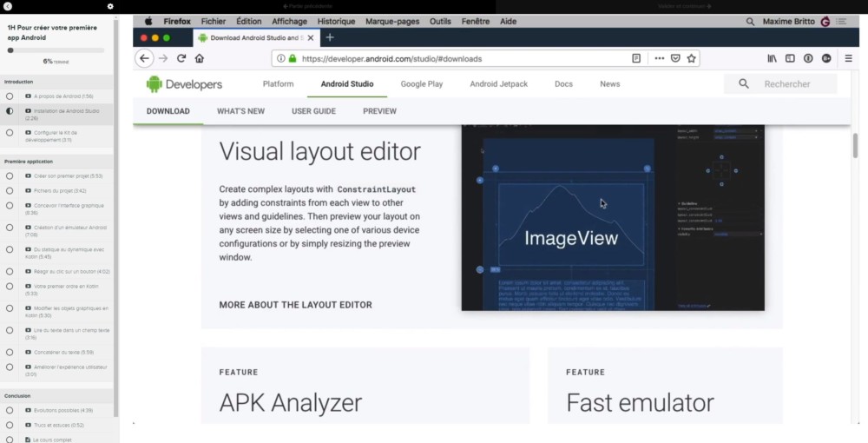This screenshot has width=868, height=443.
Task: Mark 'A propos de Android' complete circle
Action: pyautogui.click(x=10, y=96)
